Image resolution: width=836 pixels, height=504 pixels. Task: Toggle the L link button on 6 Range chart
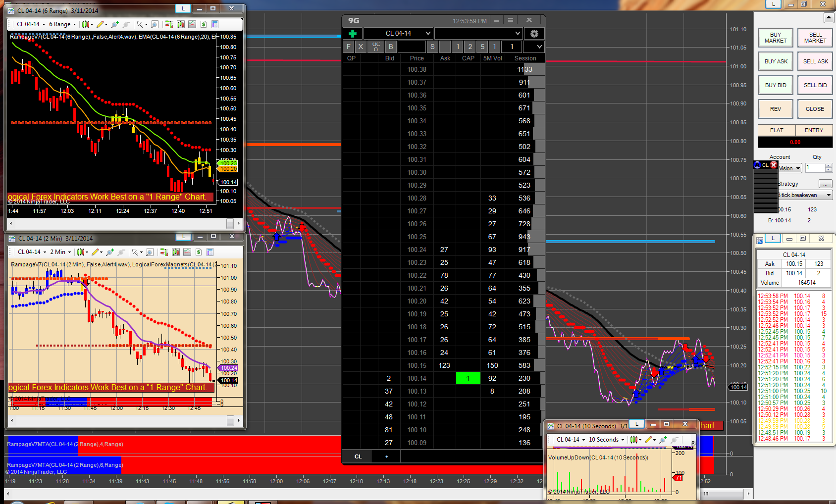point(183,8)
